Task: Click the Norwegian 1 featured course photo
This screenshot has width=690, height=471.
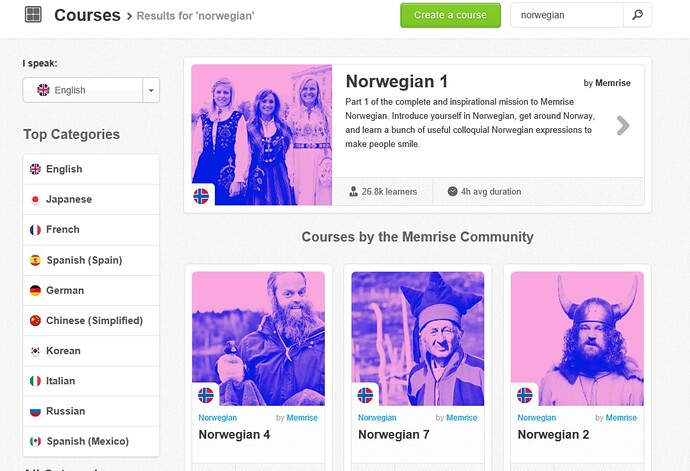Action: (x=261, y=135)
